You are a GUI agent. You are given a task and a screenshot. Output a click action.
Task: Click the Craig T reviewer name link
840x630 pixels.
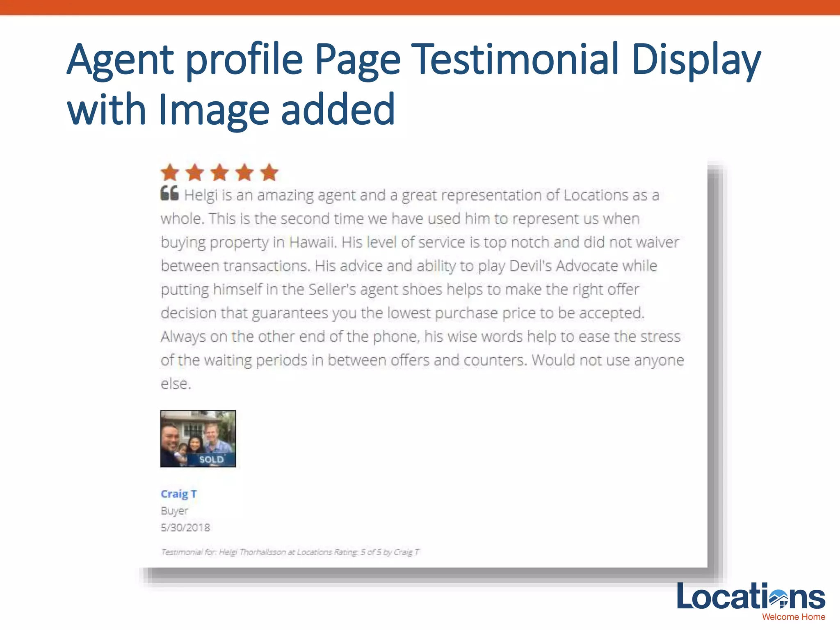pyautogui.click(x=178, y=494)
